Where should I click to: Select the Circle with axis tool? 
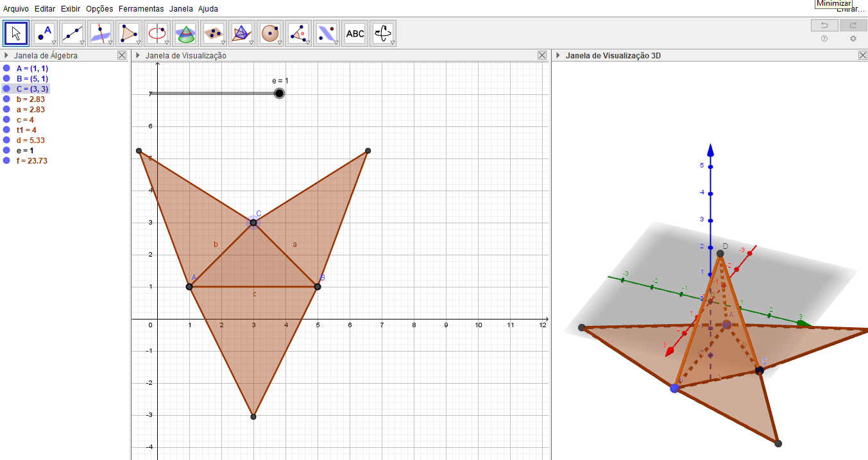point(157,33)
